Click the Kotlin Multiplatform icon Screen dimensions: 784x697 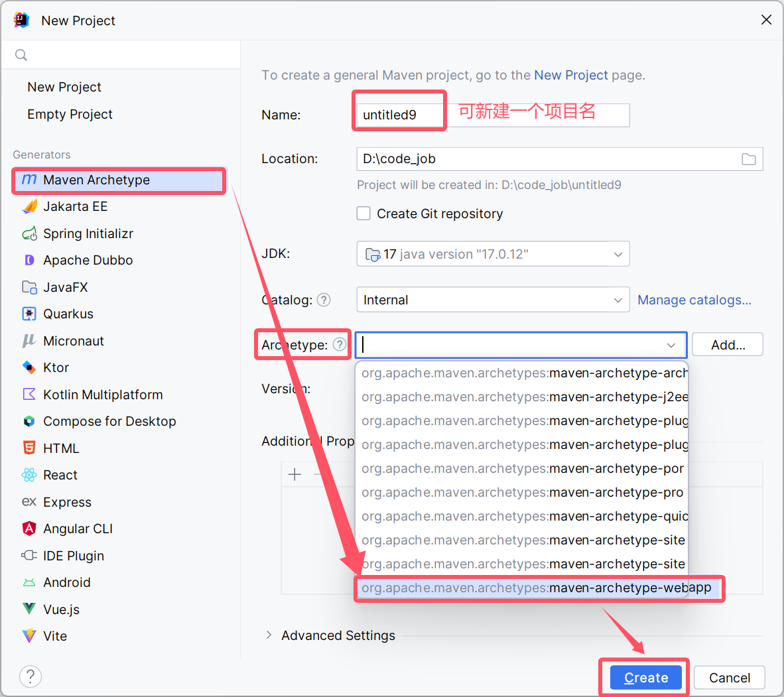[x=29, y=395]
